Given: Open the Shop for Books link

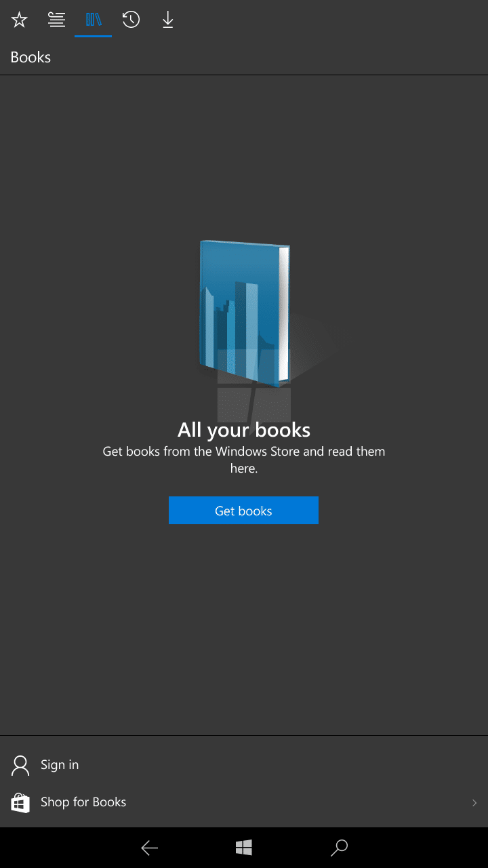Looking at the screenshot, I should pos(83,802).
